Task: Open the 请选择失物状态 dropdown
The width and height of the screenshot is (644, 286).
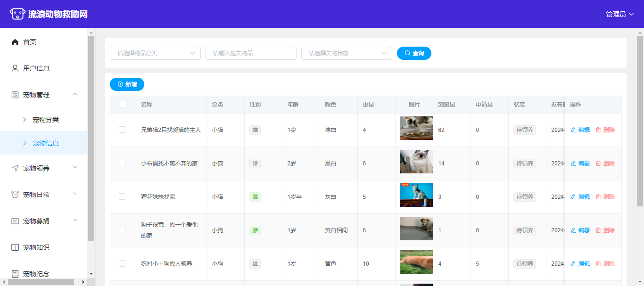Action: coord(347,53)
